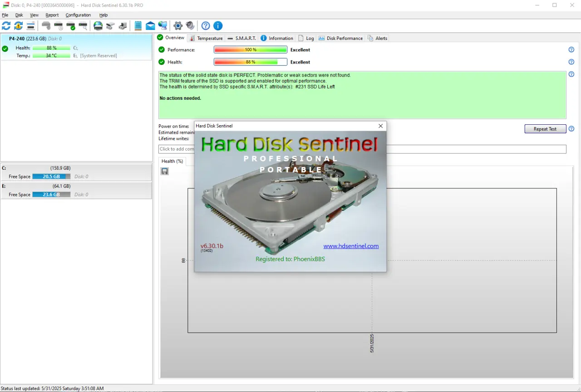Click the E: Free Space 23.6 GB bar

coord(51,194)
